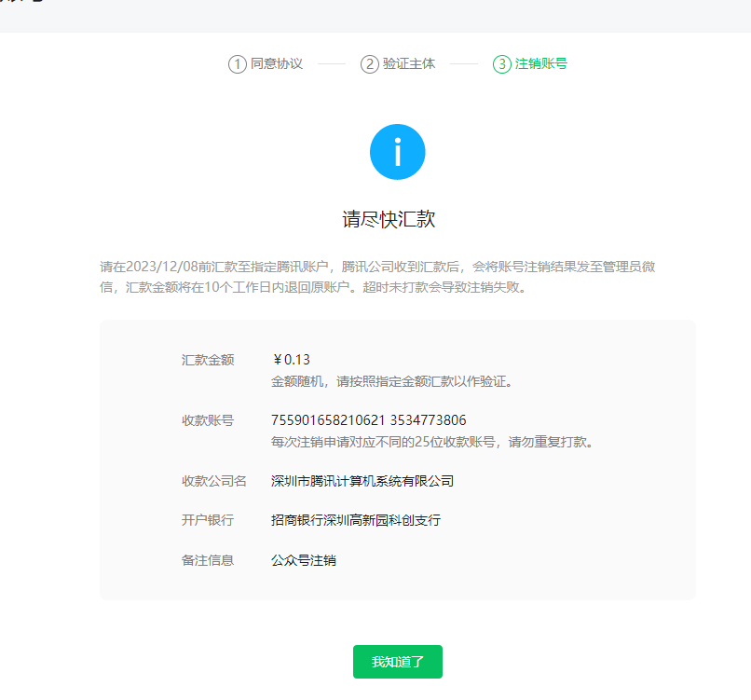Click the circled number 1 icon
Image resolution: width=751 pixels, height=700 pixels.
237,64
